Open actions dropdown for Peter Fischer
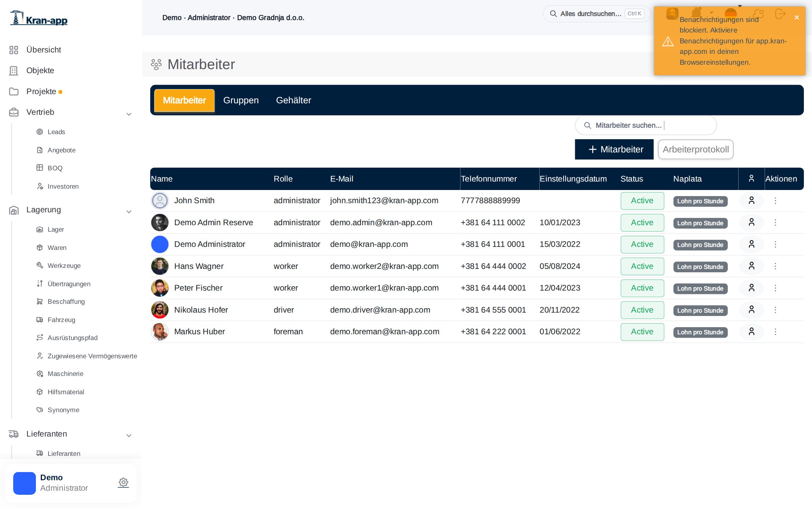 click(x=775, y=288)
